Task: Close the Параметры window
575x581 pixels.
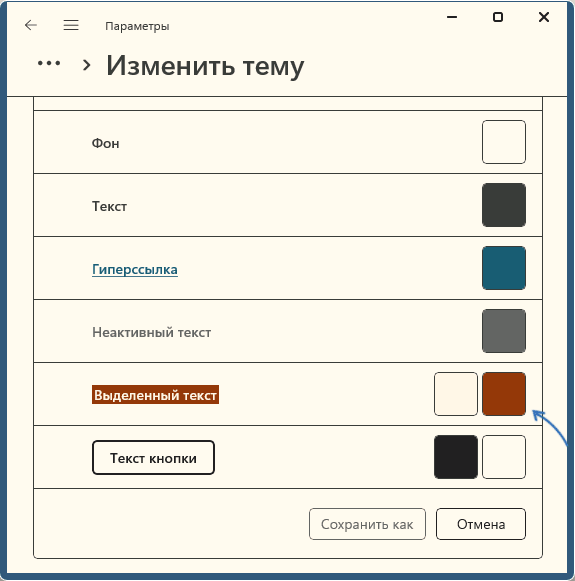Action: [x=544, y=17]
